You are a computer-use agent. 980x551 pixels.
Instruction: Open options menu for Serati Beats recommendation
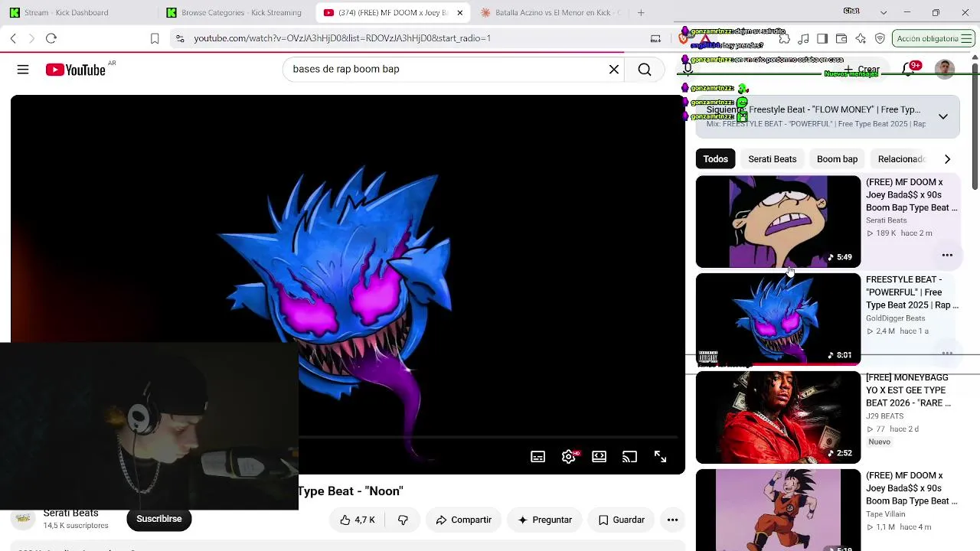(x=947, y=255)
